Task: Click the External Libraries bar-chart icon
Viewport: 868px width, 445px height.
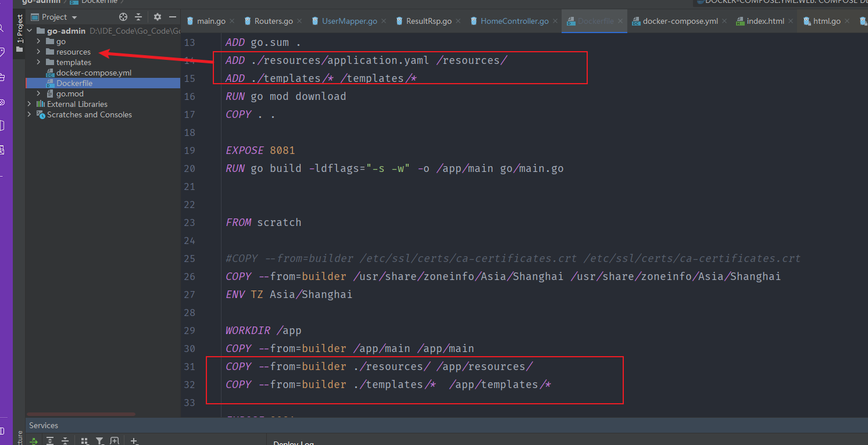Action: 41,104
